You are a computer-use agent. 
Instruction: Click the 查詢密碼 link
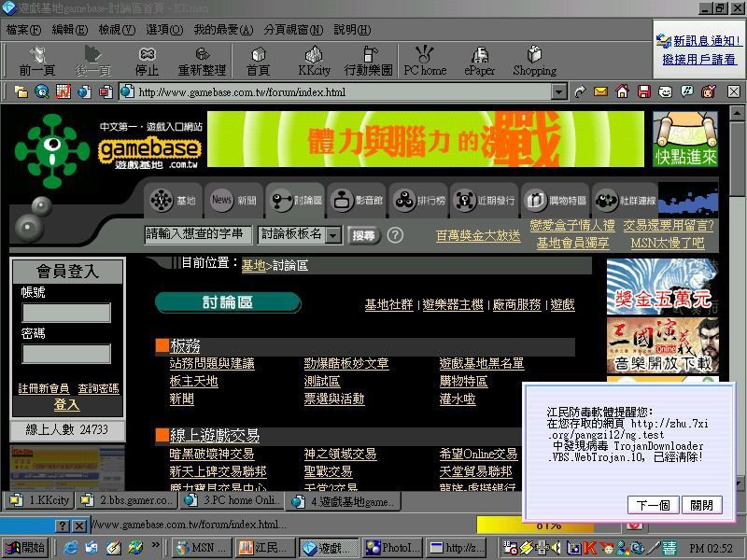coord(98,388)
